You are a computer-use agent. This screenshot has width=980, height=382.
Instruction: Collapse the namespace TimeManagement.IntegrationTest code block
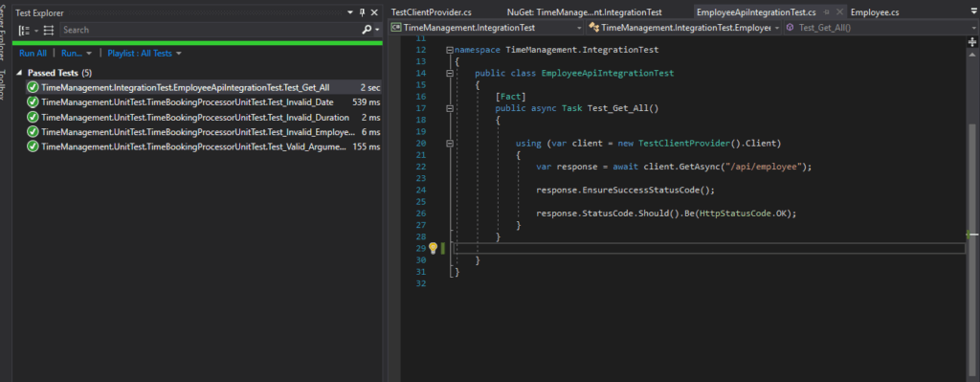[450, 50]
